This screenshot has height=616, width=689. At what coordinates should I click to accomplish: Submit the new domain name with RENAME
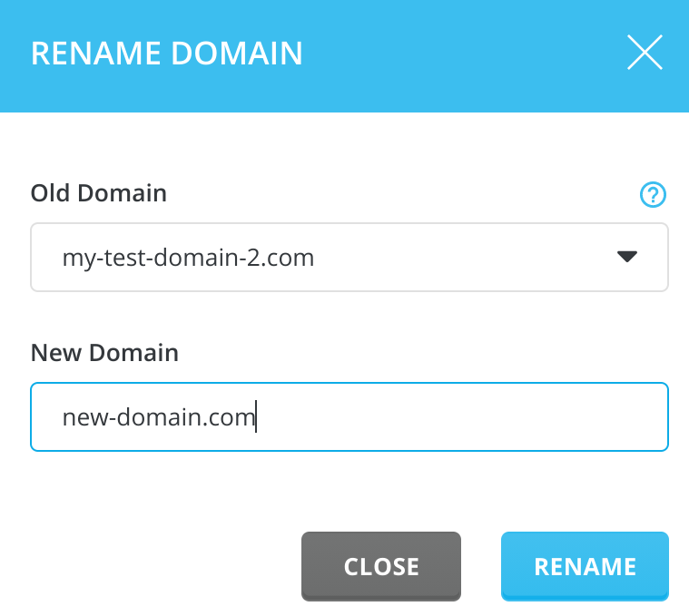[585, 566]
